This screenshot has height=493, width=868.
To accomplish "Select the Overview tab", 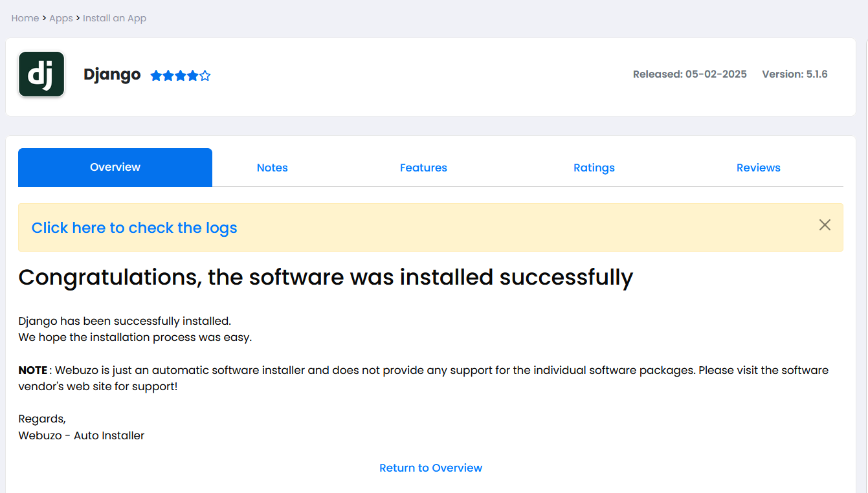I will [x=115, y=168].
